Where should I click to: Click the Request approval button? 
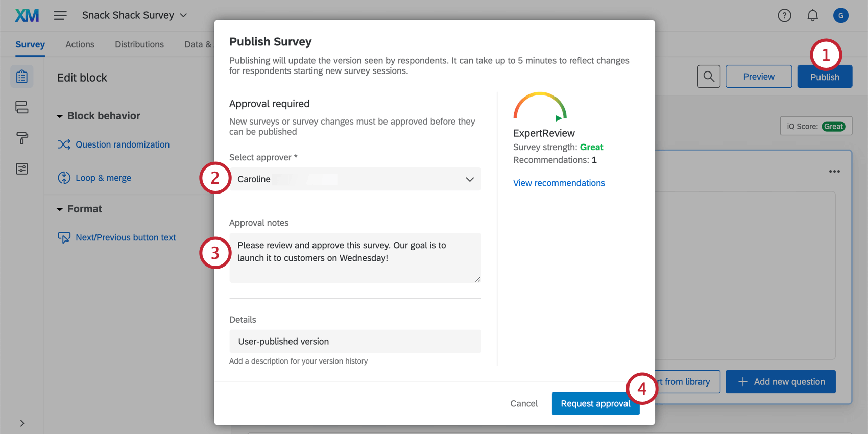(595, 403)
